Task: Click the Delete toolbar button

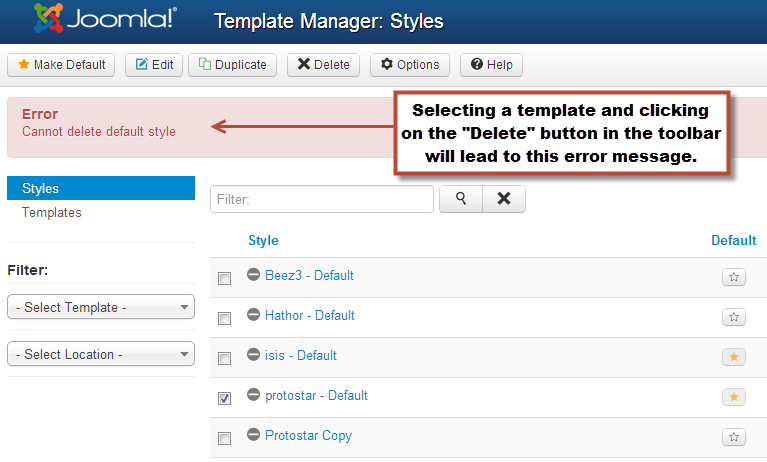Action: [323, 65]
